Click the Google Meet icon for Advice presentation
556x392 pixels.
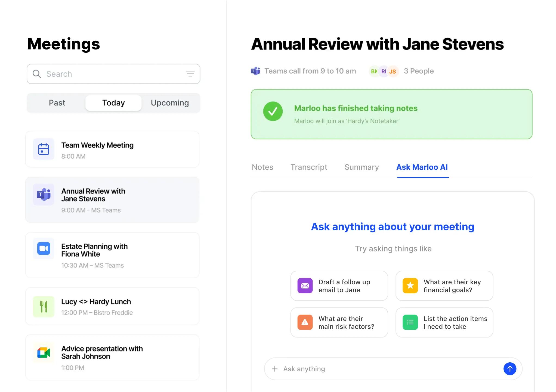(44, 353)
